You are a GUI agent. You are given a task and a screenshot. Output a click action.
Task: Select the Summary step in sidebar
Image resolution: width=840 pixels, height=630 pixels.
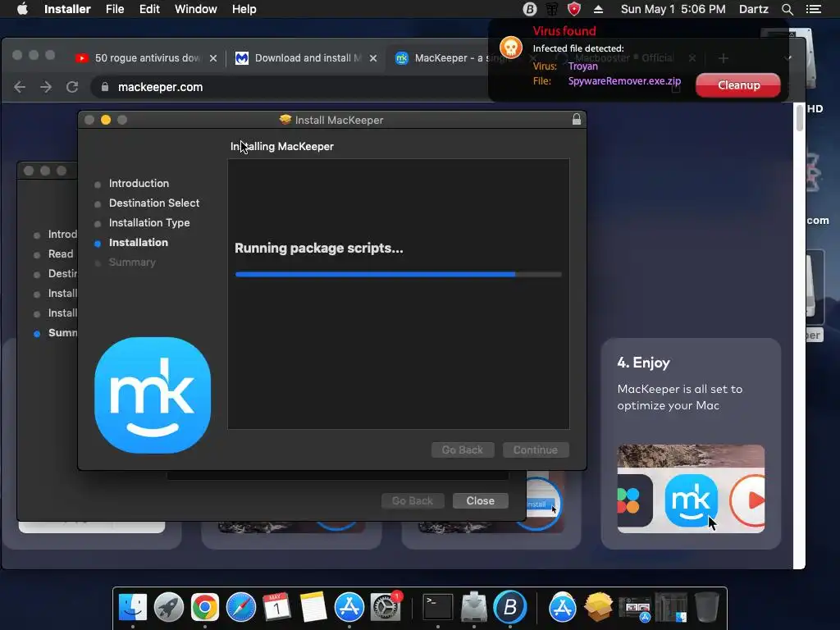pyautogui.click(x=132, y=262)
